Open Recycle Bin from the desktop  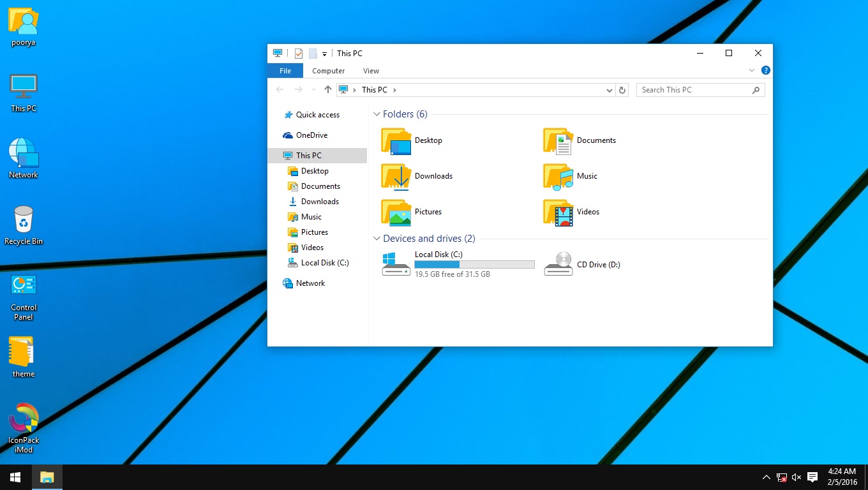(24, 220)
